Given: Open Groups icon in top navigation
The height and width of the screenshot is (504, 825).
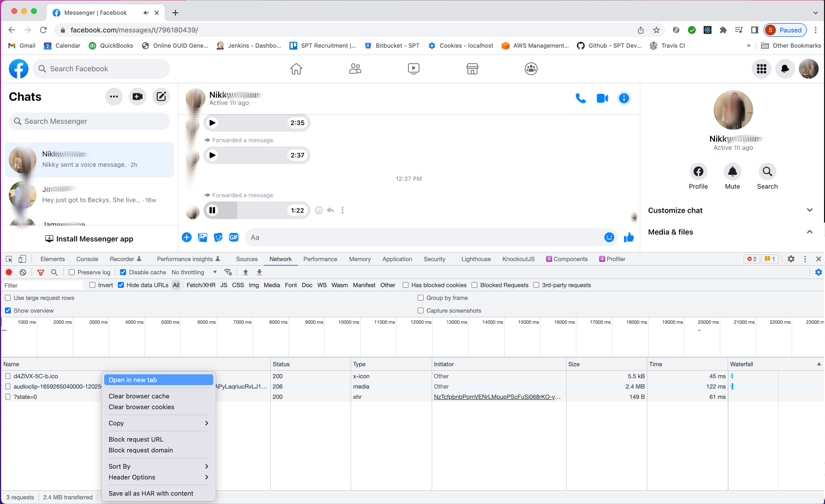Looking at the screenshot, I should click(x=531, y=69).
